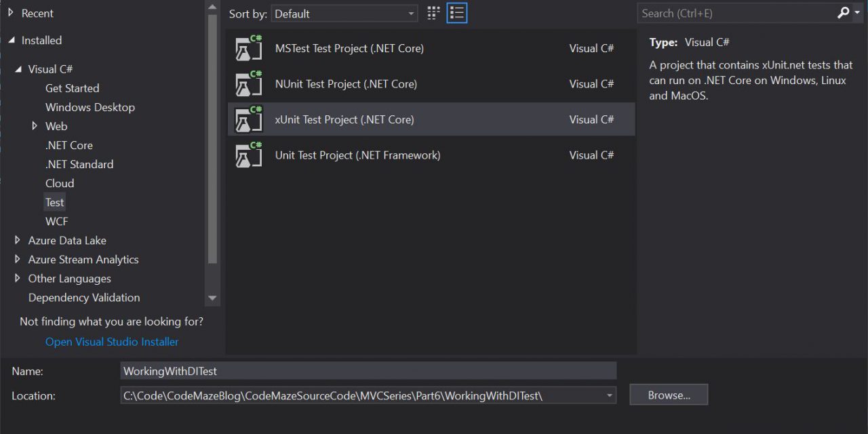868x434 pixels.
Task: Expand the Recent section
Action: point(11,13)
